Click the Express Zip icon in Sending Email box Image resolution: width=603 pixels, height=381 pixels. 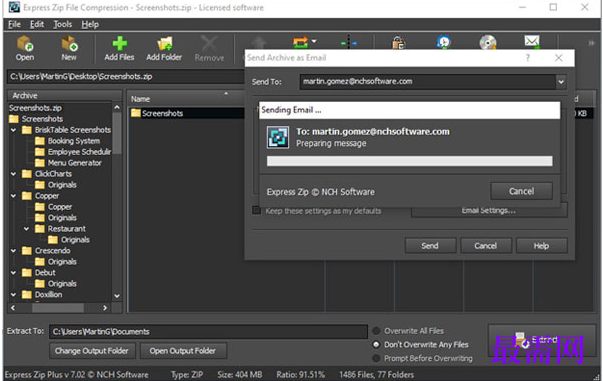tap(278, 137)
